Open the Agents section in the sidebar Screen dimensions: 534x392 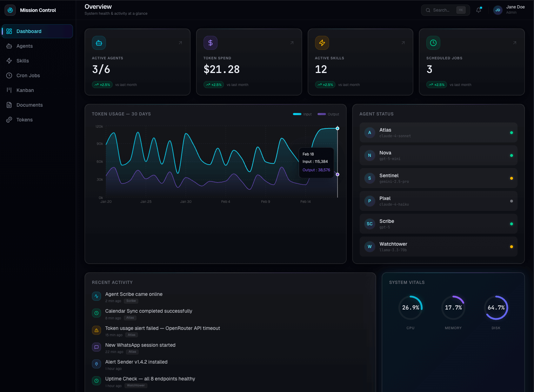point(24,46)
